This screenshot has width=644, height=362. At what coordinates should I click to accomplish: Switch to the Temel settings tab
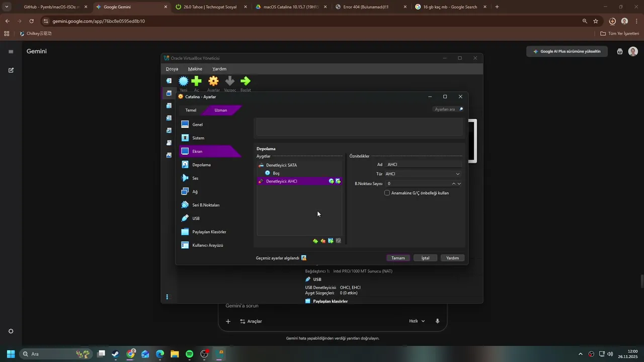[191, 110]
